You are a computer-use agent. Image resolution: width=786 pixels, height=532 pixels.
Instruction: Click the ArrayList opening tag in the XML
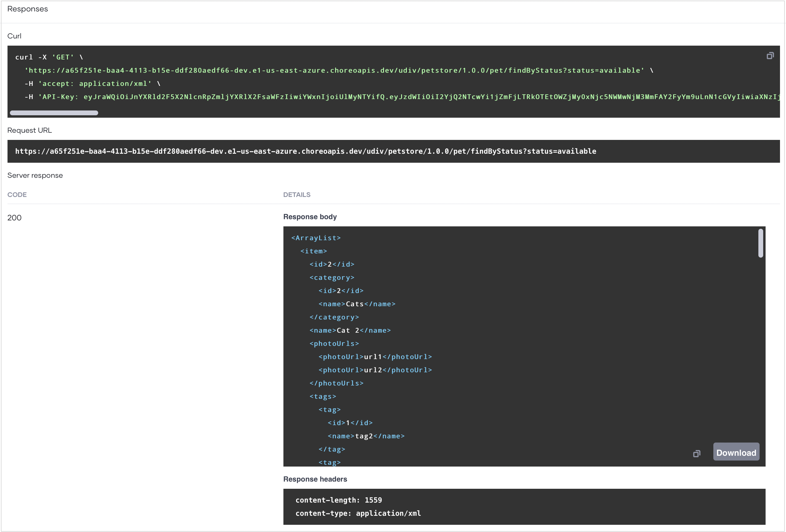tap(316, 238)
